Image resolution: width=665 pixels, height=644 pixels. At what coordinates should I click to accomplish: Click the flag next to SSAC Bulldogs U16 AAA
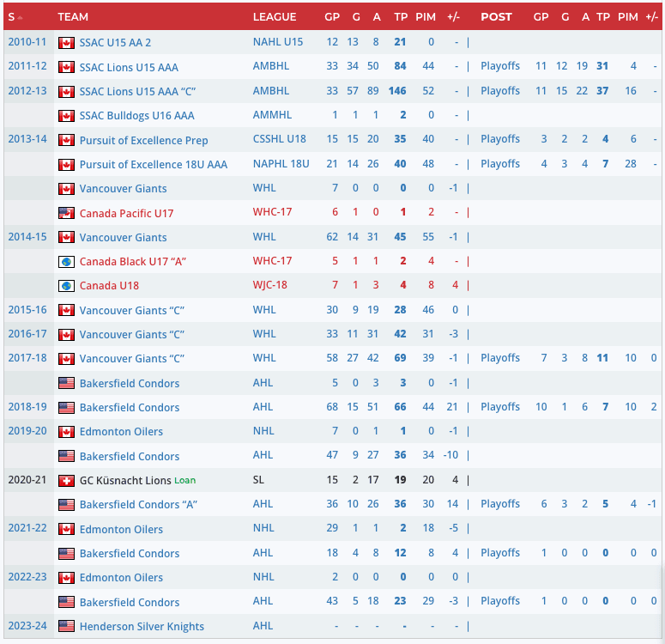coord(66,116)
